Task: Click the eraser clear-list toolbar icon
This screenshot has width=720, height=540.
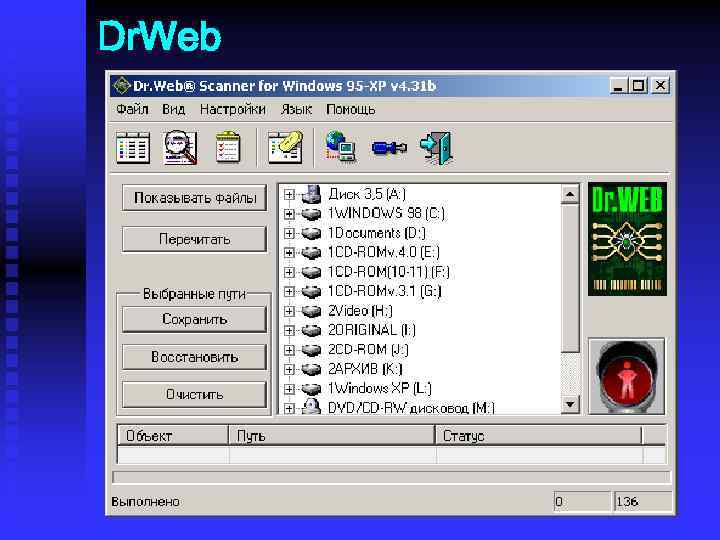Action: 285,147
